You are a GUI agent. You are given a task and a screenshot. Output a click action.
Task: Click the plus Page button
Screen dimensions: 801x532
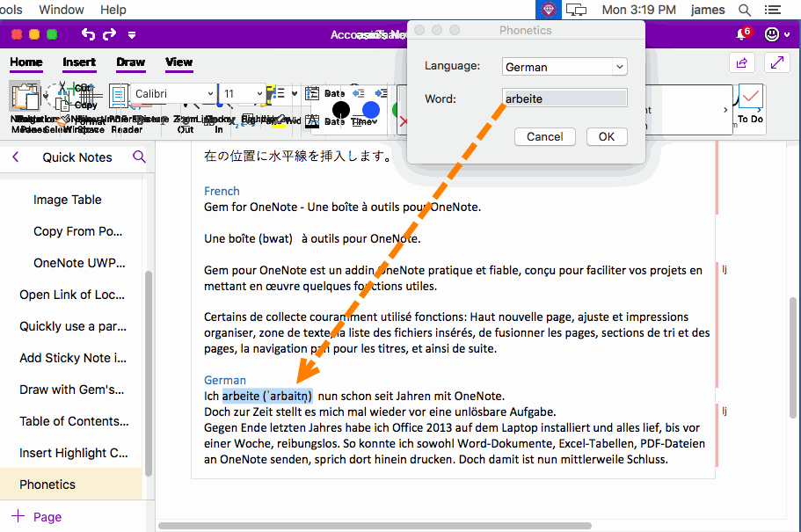click(36, 517)
